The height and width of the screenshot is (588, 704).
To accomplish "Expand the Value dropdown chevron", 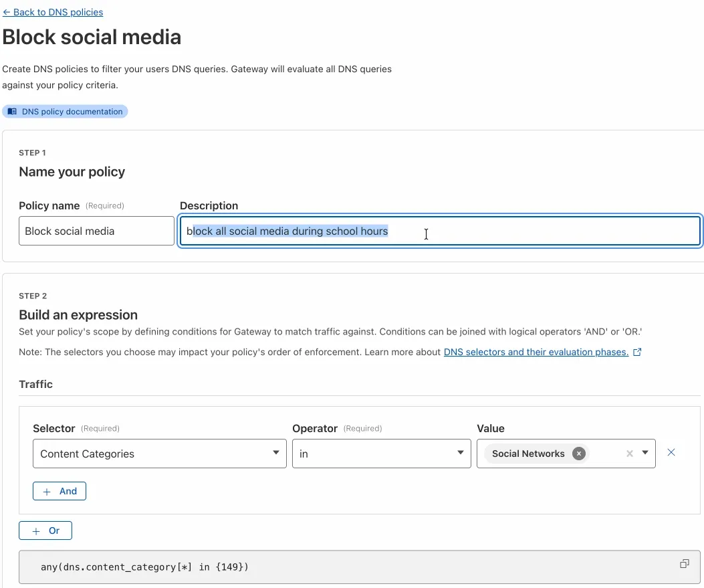I will click(644, 454).
